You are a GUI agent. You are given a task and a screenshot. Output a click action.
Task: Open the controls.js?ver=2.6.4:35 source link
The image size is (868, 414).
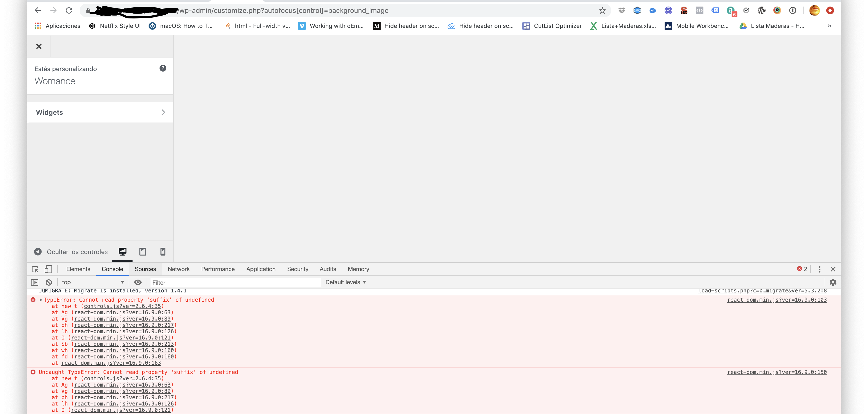[123, 306]
